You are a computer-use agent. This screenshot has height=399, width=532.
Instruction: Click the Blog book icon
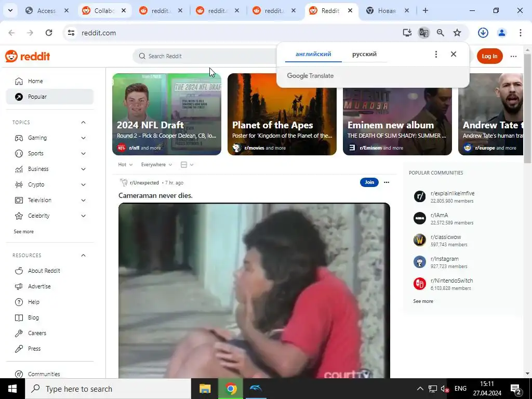pos(19,317)
